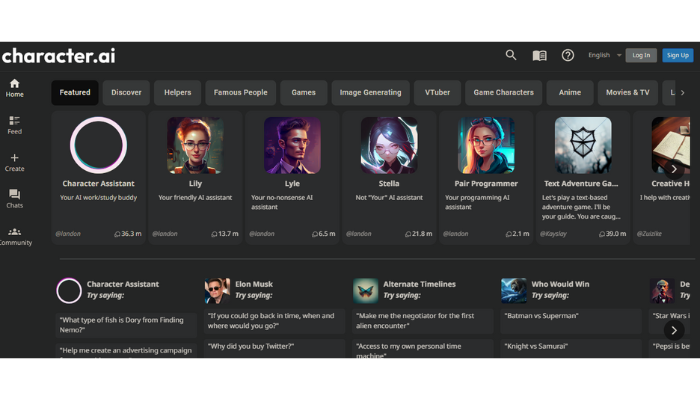The image size is (700, 400).
Task: Click the Sign Up button
Action: point(678,55)
